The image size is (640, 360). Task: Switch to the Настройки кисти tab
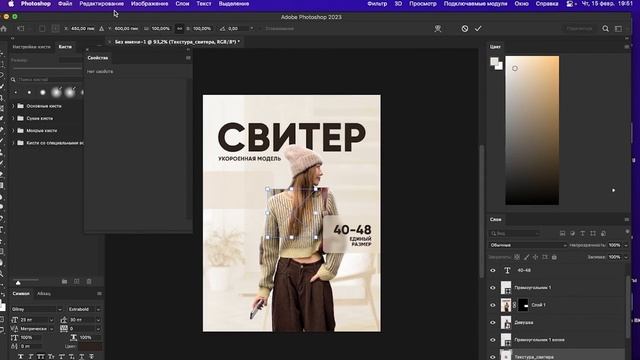(x=31, y=47)
